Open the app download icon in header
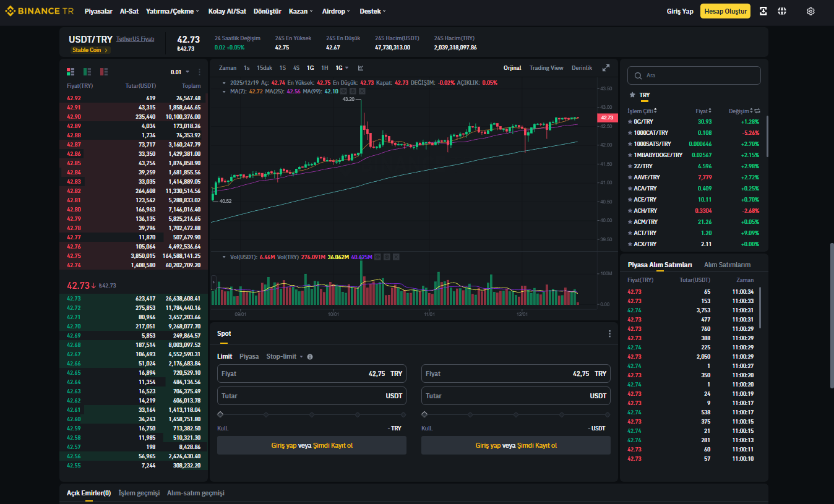This screenshot has width=834, height=504. click(x=763, y=11)
